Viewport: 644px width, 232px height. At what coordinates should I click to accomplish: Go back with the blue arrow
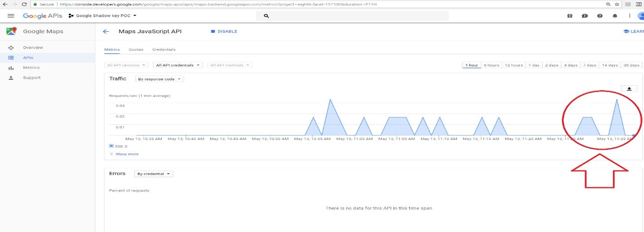(x=106, y=31)
